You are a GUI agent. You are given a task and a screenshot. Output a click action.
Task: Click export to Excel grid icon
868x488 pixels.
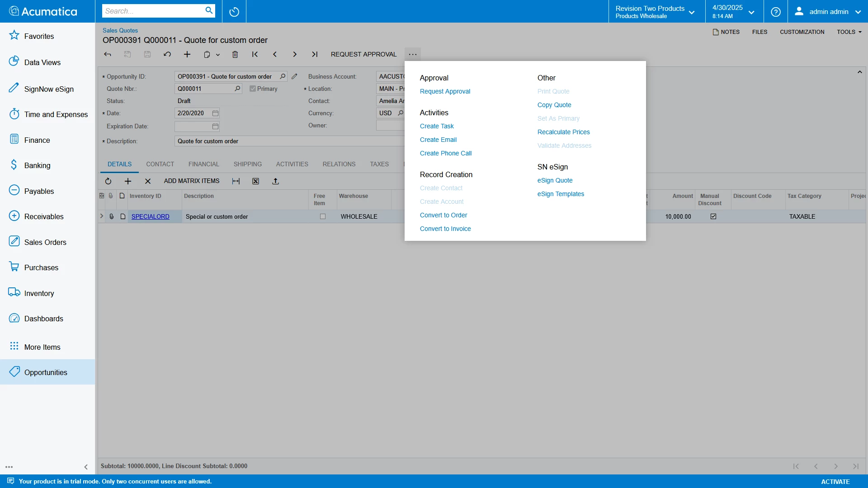pos(256,181)
